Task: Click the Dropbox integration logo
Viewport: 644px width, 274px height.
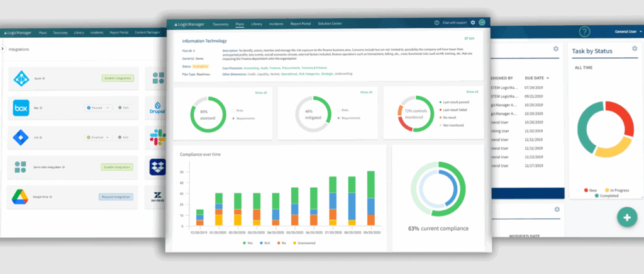Action: (158, 167)
